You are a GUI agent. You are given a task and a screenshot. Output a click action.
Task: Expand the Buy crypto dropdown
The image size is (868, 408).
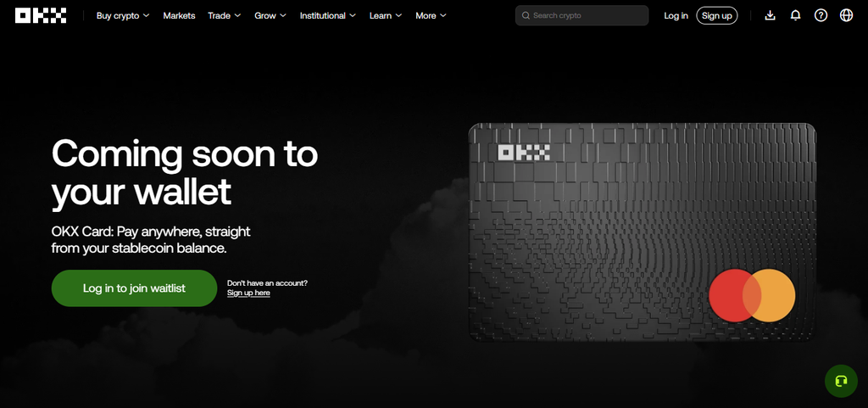tap(123, 15)
